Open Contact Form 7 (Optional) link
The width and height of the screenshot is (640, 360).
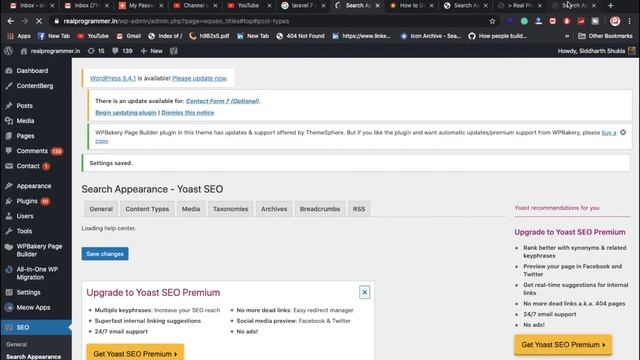222,101
